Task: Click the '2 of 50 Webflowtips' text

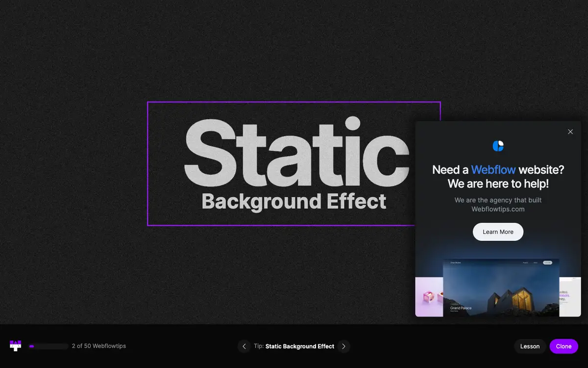Action: 99,346
